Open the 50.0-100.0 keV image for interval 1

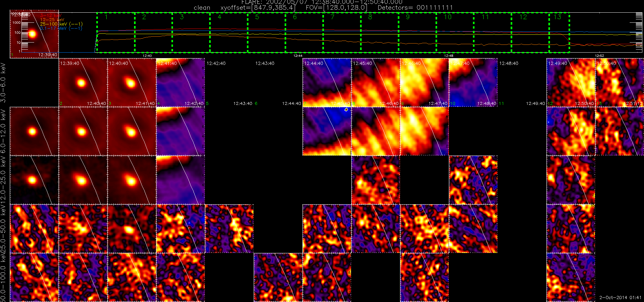[x=34, y=277]
